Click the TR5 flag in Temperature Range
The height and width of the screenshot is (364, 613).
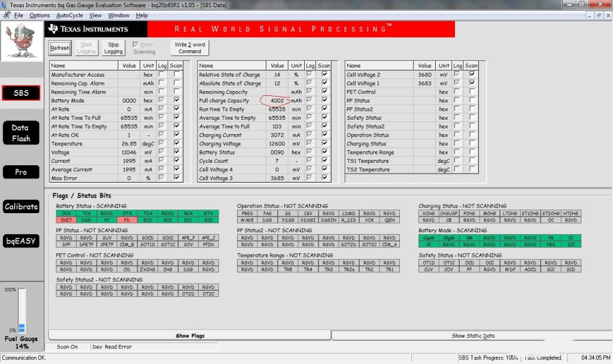coord(288,269)
